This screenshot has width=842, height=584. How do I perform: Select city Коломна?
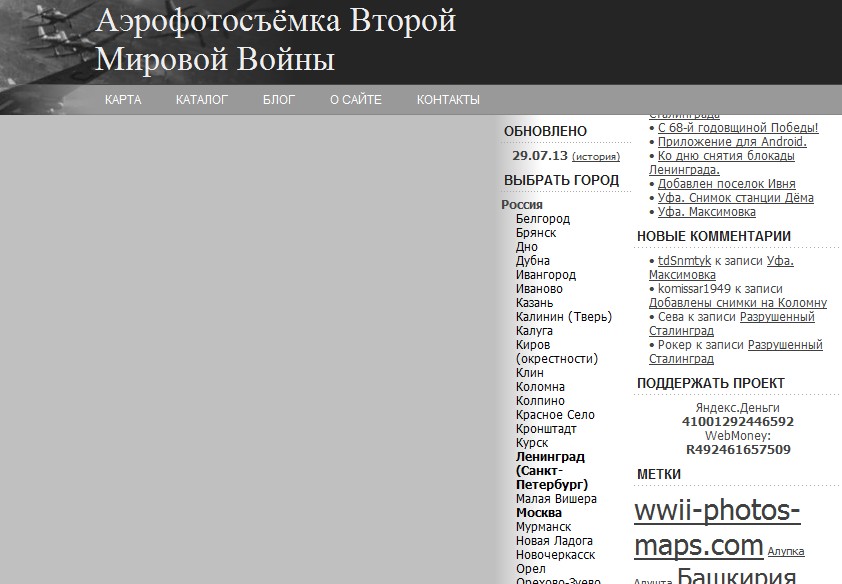point(540,386)
